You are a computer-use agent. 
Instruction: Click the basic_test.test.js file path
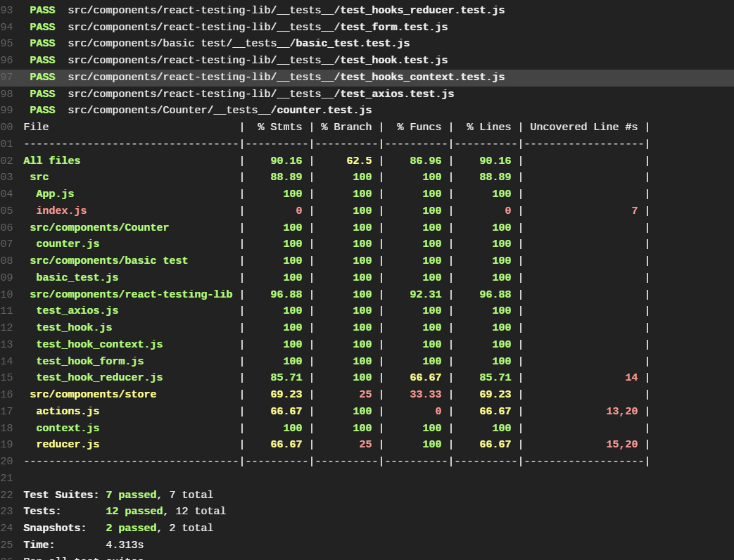point(239,44)
